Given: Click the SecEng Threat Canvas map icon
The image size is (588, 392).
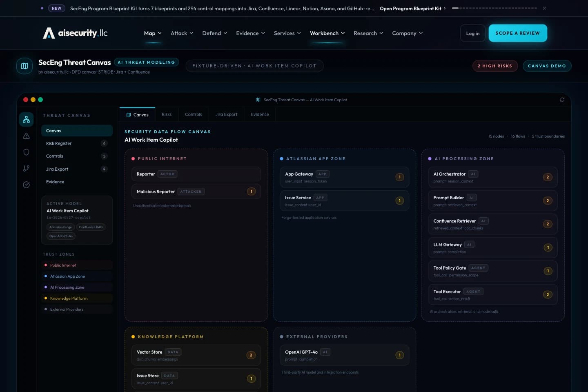Looking at the screenshot, I should [24, 66].
